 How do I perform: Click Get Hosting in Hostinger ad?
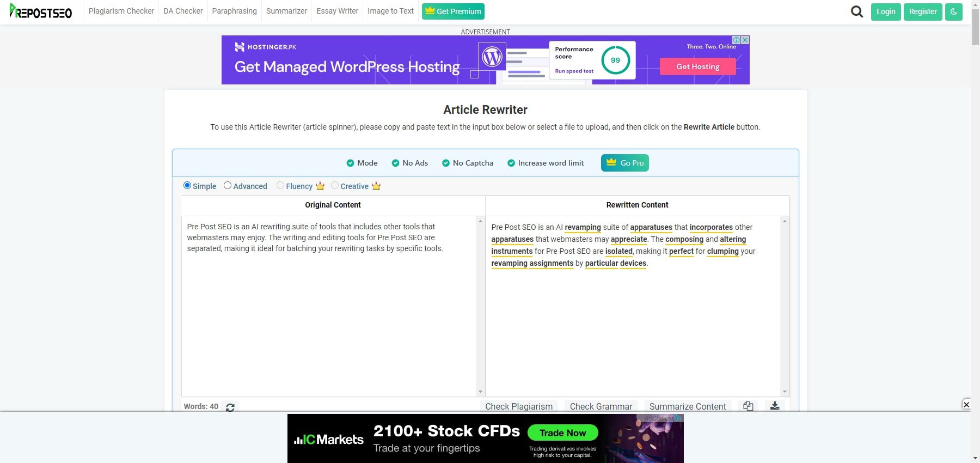tap(698, 66)
